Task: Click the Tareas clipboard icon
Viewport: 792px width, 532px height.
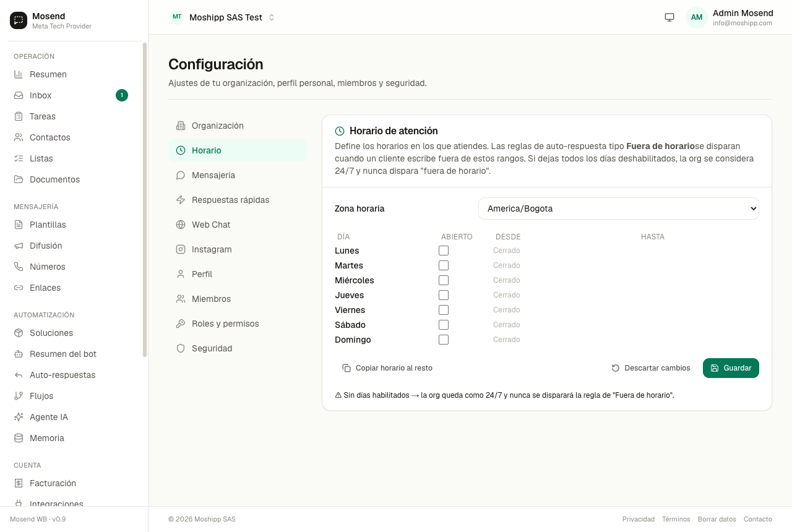Action: [x=19, y=116]
